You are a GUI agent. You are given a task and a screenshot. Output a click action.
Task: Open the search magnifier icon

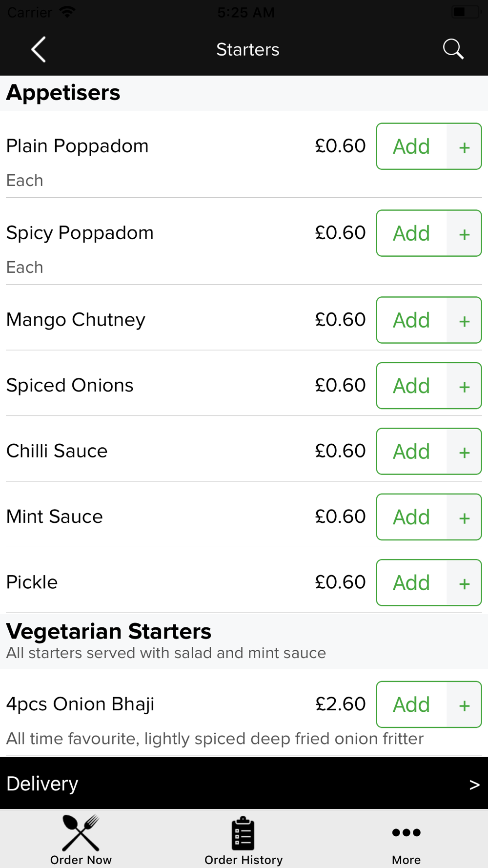coord(453,49)
